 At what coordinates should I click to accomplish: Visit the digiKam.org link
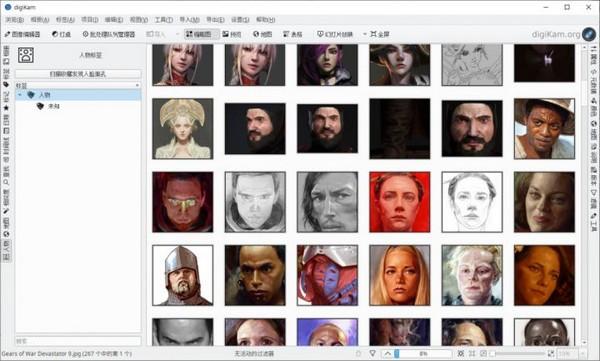(556, 34)
